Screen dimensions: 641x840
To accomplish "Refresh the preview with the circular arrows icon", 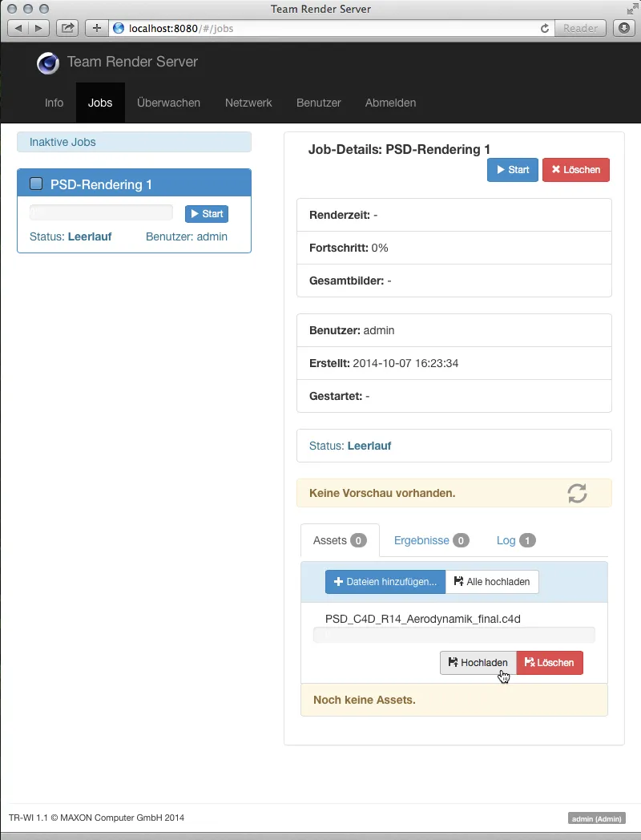I will click(x=577, y=493).
